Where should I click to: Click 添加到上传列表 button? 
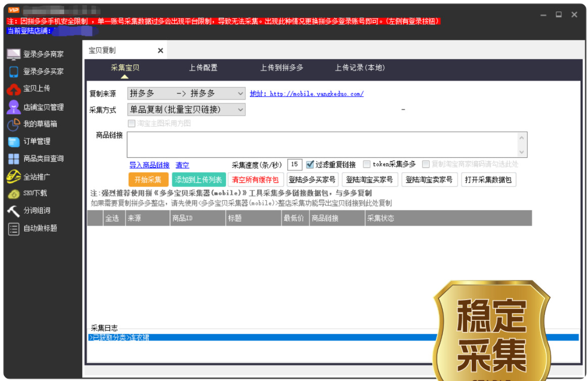[x=199, y=179]
